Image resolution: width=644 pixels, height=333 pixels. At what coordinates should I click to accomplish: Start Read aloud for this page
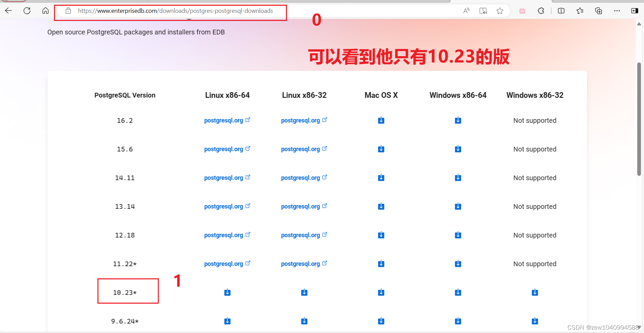tap(467, 10)
